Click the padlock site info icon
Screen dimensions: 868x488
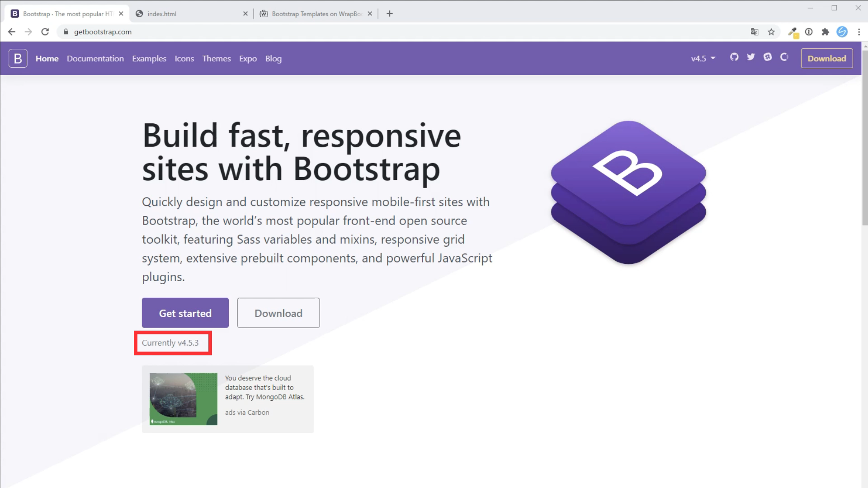point(66,32)
